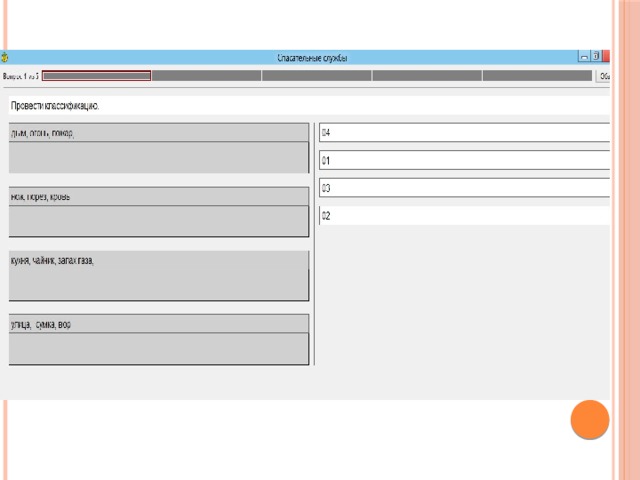Jump to the second question progress segment
Image resolution: width=640 pixels, height=480 pixels.
tap(206, 76)
